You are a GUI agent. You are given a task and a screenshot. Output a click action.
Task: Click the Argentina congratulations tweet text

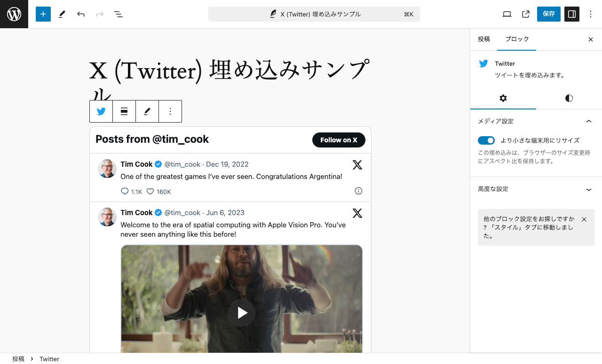(231, 177)
